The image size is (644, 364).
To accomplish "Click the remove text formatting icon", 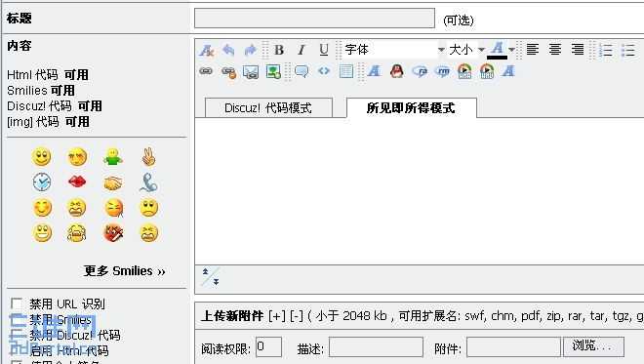I will click(207, 50).
